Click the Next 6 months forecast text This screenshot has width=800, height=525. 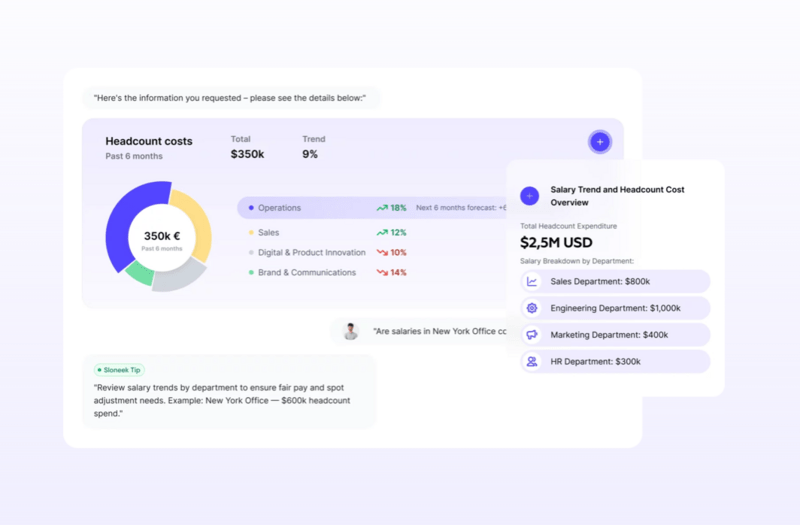[461, 208]
